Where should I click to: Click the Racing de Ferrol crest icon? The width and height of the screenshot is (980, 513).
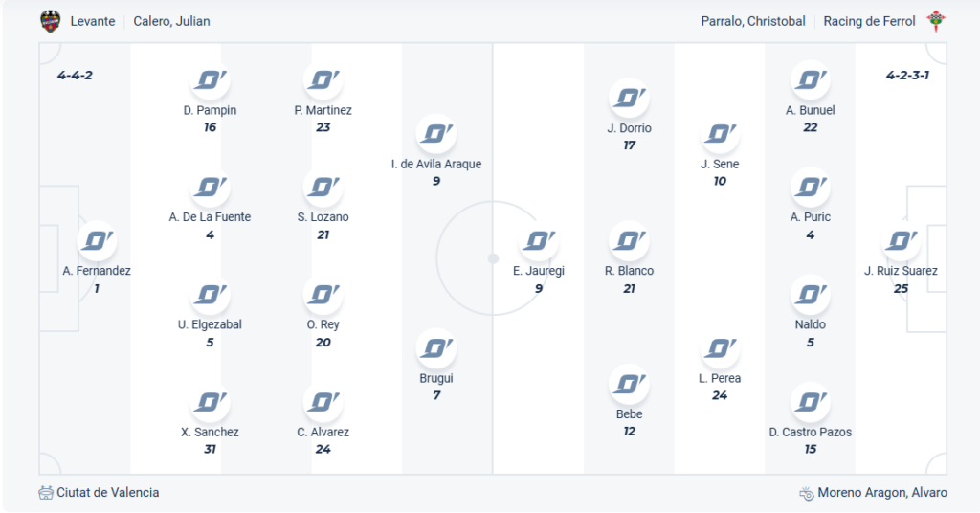(936, 21)
